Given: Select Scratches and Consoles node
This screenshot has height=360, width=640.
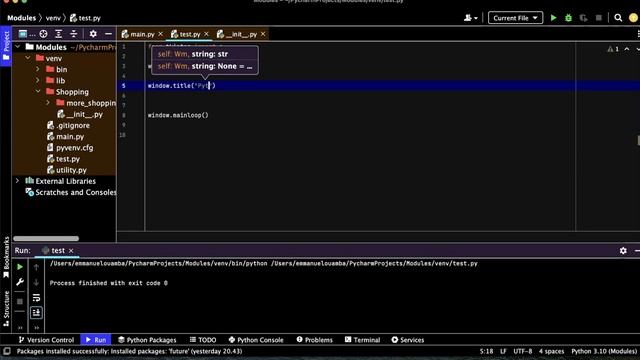Looking at the screenshot, I should click(71, 192).
